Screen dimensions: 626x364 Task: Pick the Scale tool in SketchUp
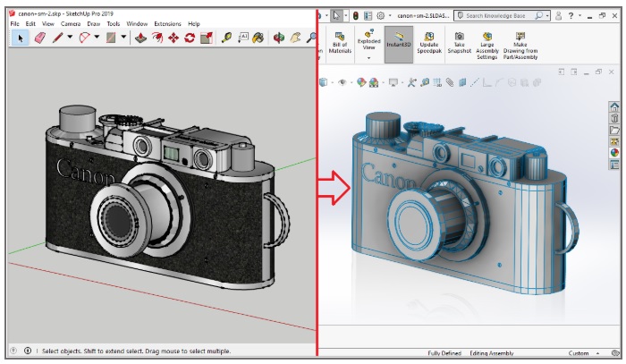(x=207, y=38)
